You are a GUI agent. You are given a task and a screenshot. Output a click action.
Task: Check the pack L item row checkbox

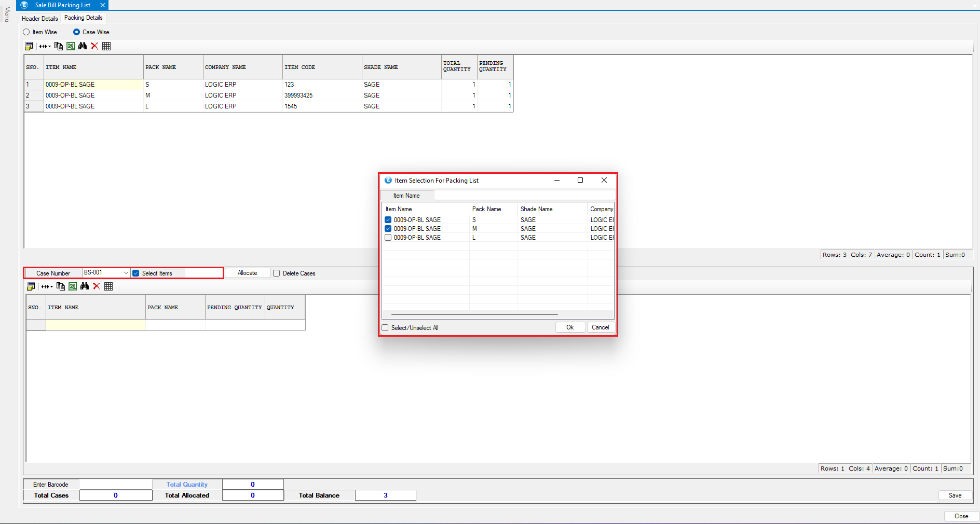coord(388,238)
